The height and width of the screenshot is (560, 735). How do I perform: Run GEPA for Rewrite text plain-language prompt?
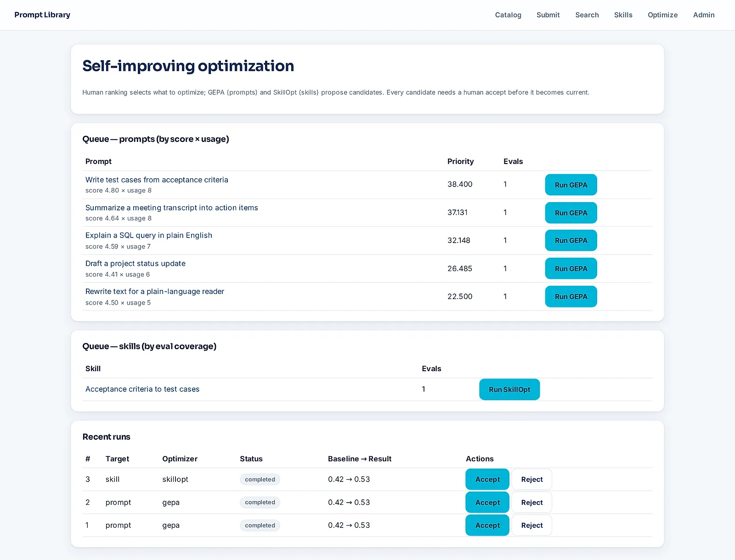[571, 296]
